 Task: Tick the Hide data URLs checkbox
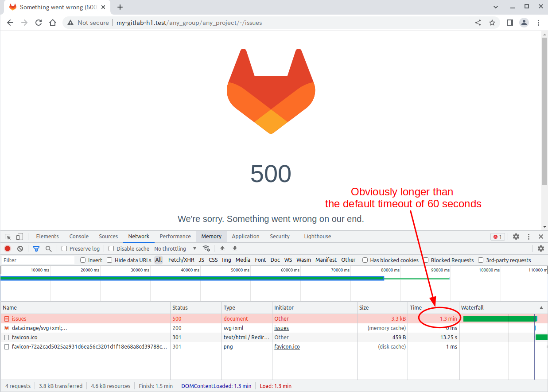point(109,260)
